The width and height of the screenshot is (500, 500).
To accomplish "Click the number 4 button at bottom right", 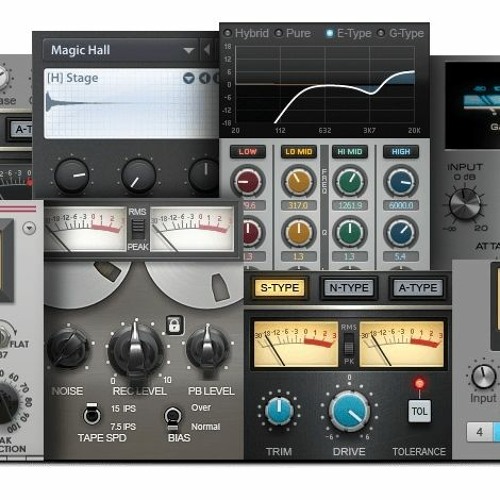I will pos(480,432).
